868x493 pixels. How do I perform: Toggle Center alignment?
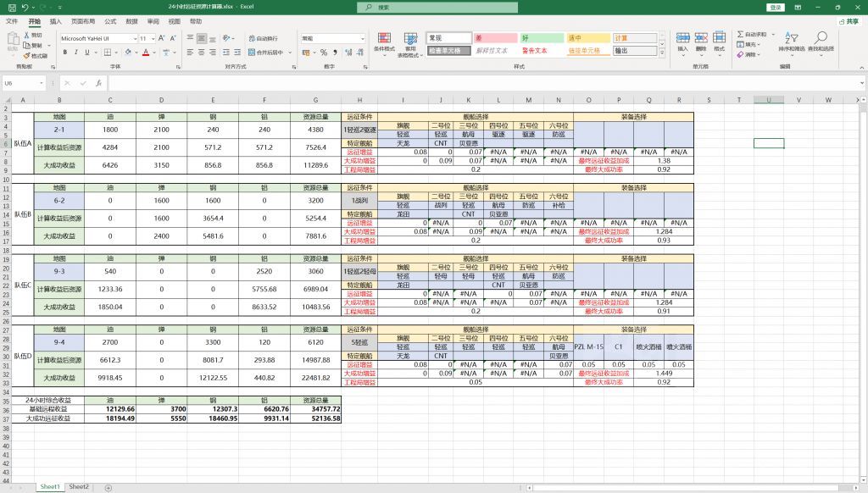pyautogui.click(x=201, y=53)
